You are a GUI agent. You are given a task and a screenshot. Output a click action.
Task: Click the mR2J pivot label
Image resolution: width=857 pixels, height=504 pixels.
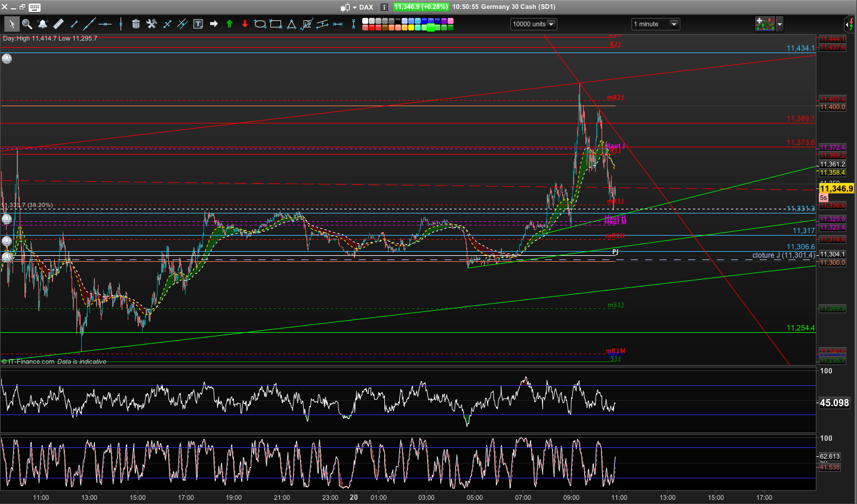(615, 98)
